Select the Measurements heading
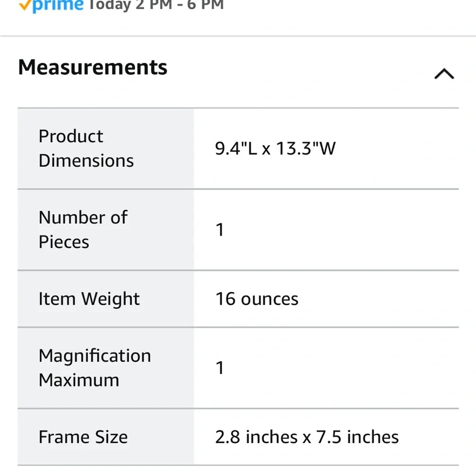Viewport: 476px width, 476px height. [93, 67]
